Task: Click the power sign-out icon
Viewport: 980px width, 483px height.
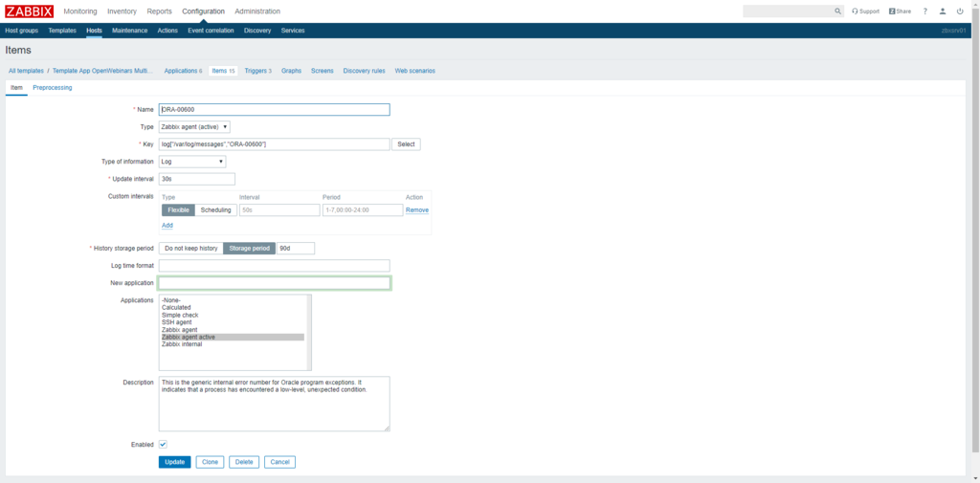Action: (960, 11)
